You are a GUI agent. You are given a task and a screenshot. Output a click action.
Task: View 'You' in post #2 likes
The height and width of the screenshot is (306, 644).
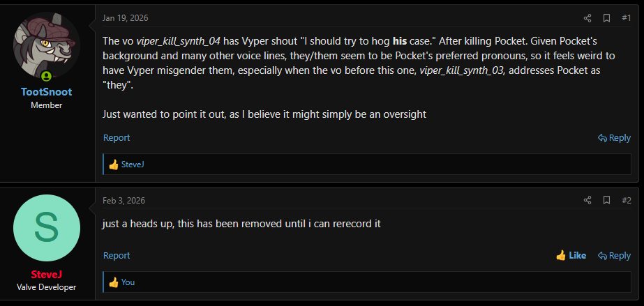(128, 282)
